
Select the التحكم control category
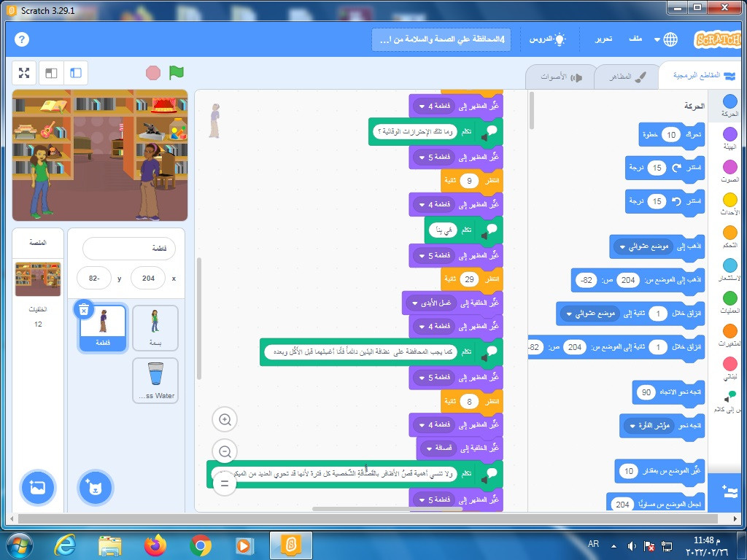(x=729, y=233)
